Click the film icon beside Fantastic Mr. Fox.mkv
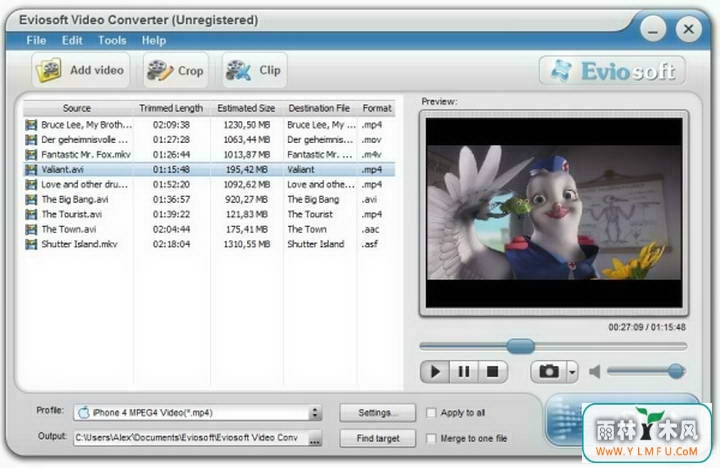The width and height of the screenshot is (720, 468). pos(31,155)
